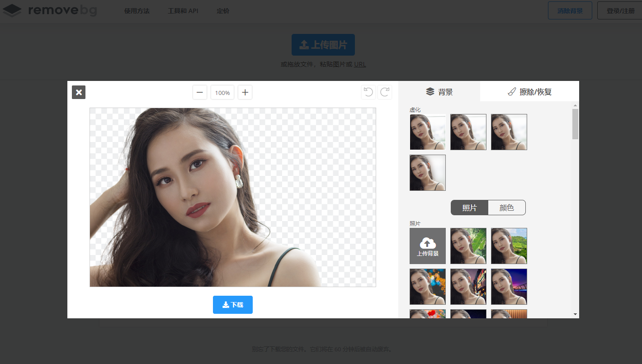Click the 上传背景 upload tile
Image resolution: width=642 pixels, height=364 pixels.
click(428, 246)
